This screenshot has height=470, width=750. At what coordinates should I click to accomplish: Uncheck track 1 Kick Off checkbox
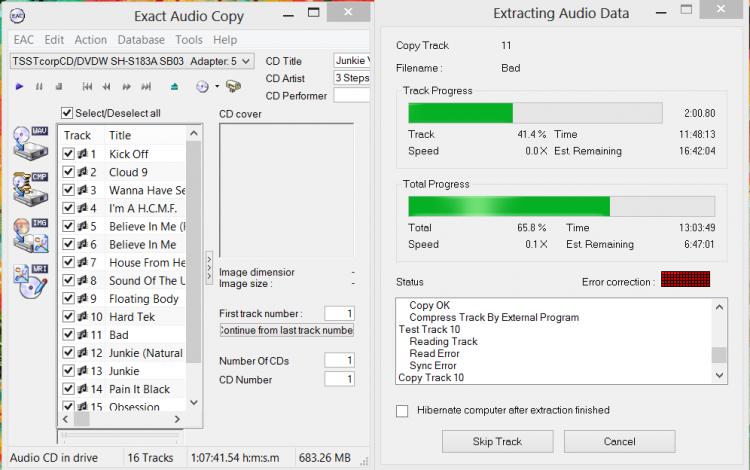pyautogui.click(x=68, y=154)
